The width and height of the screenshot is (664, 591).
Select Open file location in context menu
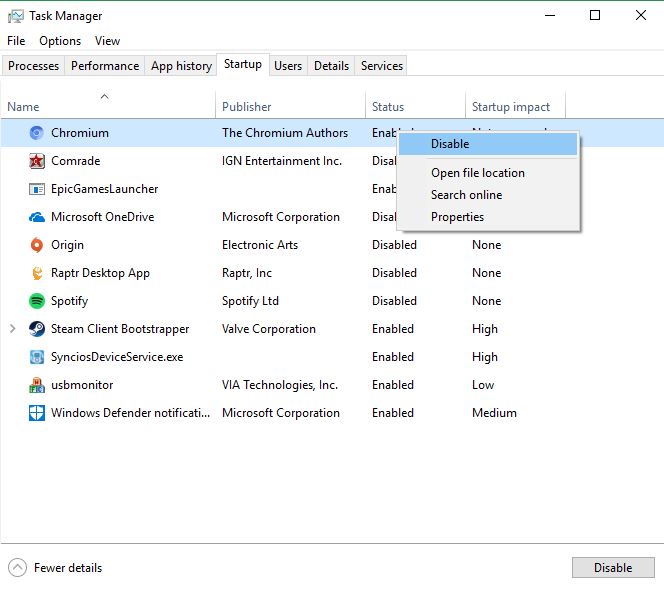477,173
